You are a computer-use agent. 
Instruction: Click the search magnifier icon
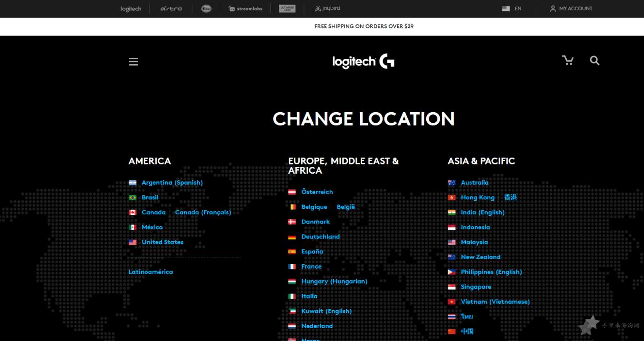click(594, 60)
